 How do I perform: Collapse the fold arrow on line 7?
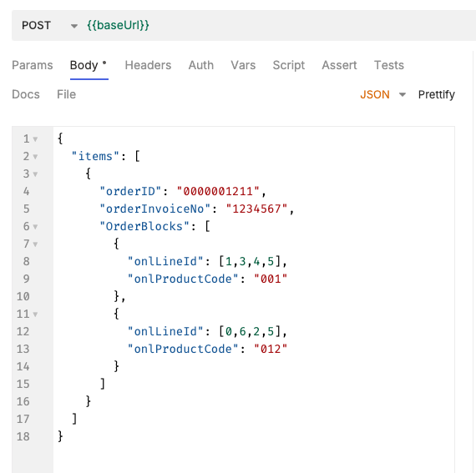[35, 244]
